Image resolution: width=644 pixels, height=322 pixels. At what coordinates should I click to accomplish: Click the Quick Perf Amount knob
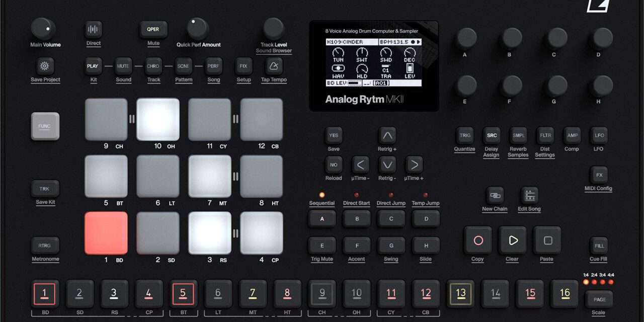click(198, 29)
